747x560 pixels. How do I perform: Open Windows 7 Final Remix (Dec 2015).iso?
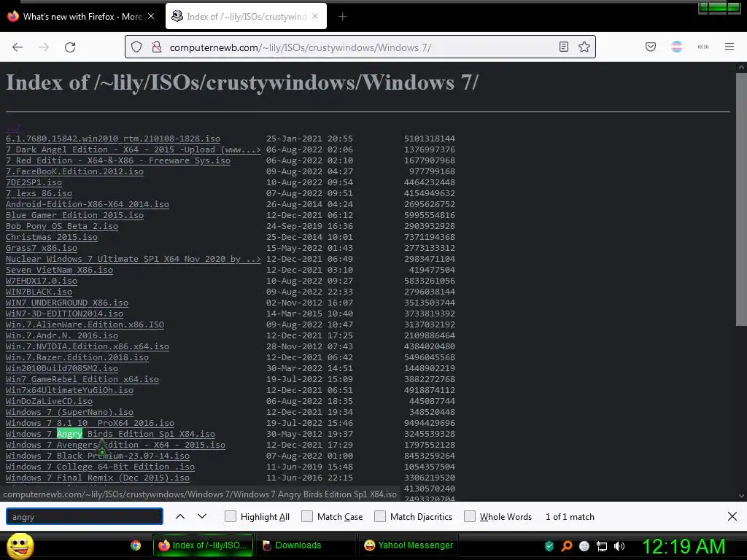[98, 478]
